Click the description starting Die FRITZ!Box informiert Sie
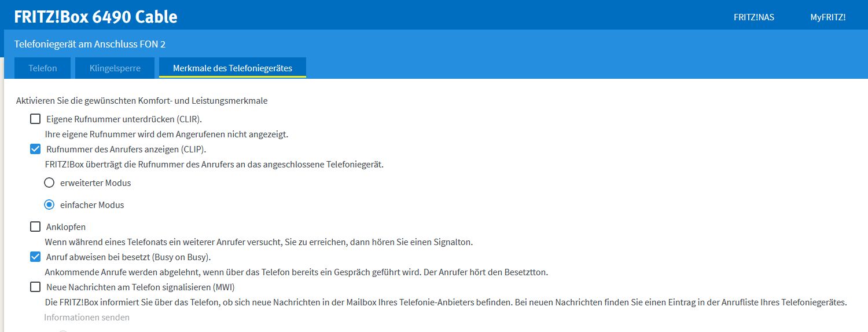This screenshot has width=868, height=332. click(x=446, y=302)
